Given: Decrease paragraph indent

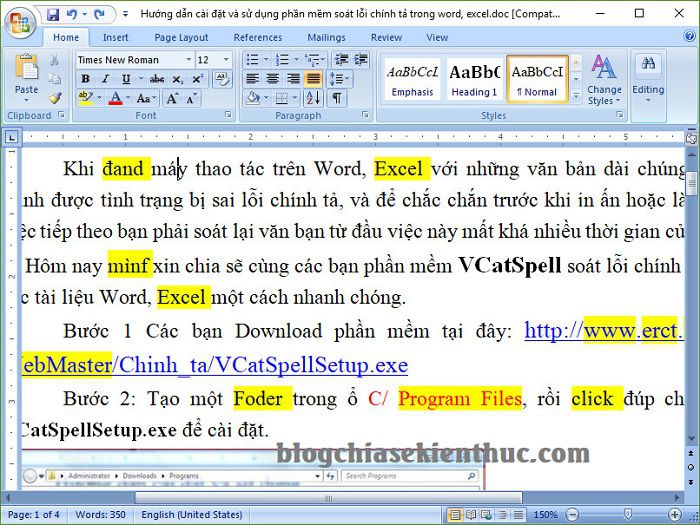Looking at the screenshot, I should point(342,60).
